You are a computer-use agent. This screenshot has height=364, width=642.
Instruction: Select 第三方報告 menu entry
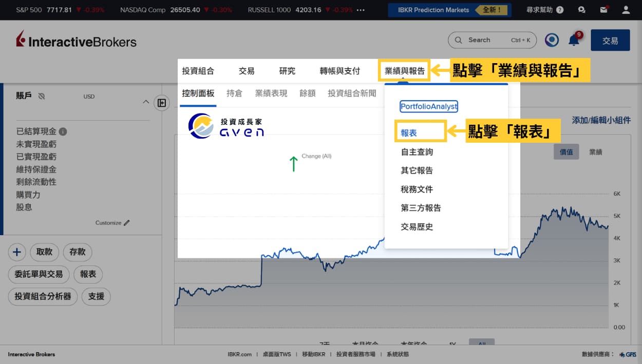(x=421, y=208)
